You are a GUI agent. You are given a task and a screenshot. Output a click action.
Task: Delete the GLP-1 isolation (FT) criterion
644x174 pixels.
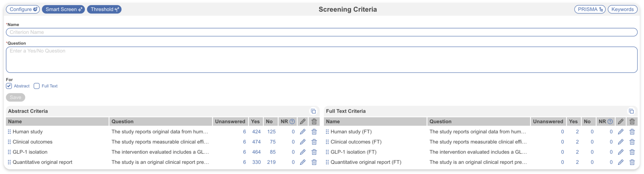(632, 152)
